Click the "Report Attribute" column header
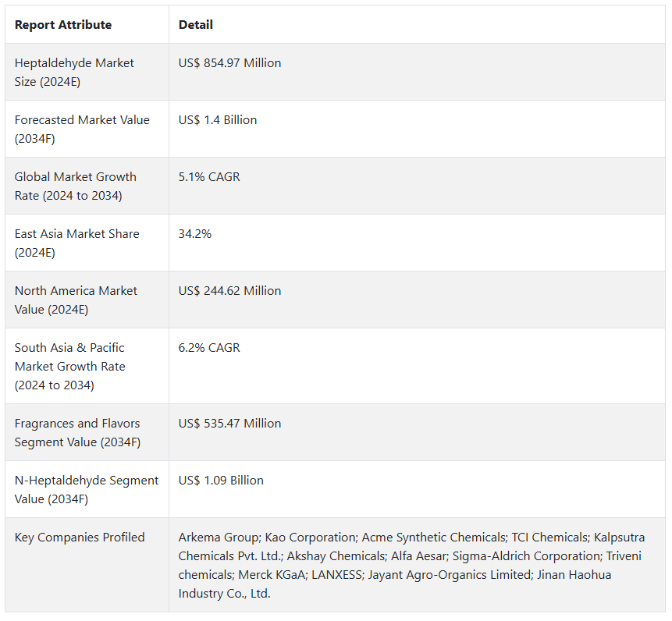This screenshot has height=621, width=672. point(63,25)
